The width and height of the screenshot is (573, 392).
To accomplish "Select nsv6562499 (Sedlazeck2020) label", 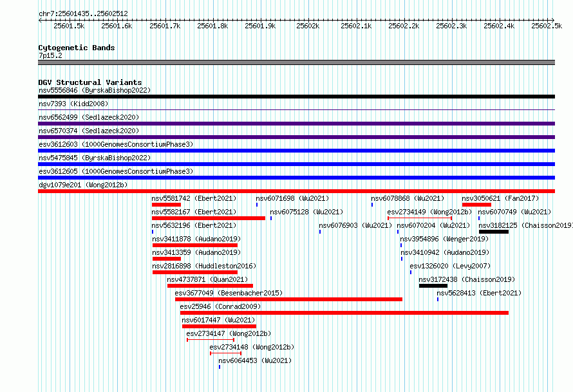I will (89, 117).
